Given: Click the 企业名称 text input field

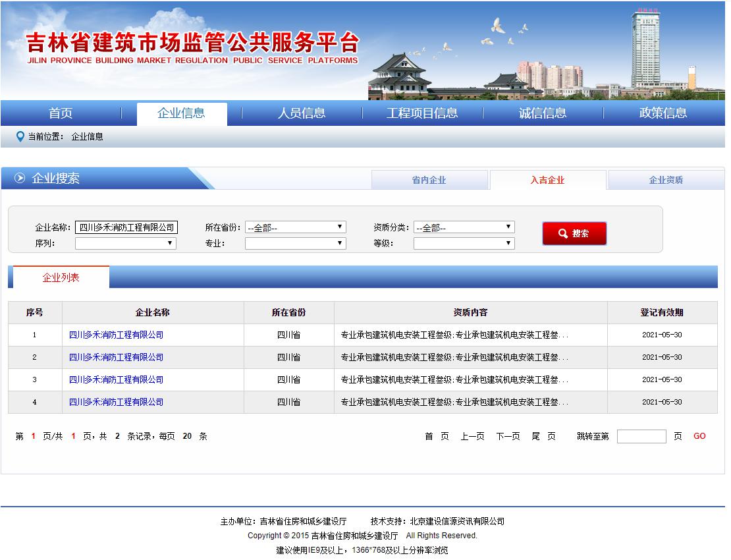Looking at the screenshot, I should click(x=126, y=227).
